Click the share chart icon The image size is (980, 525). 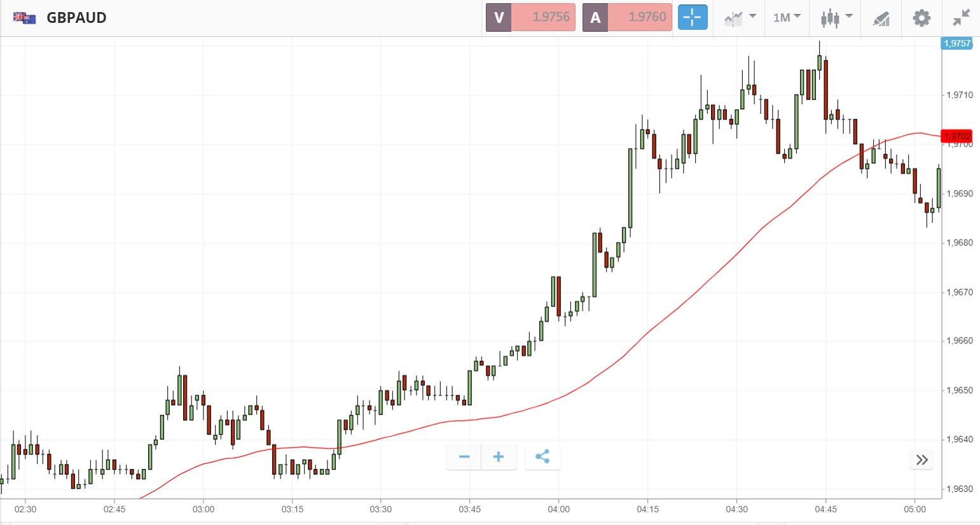pyautogui.click(x=542, y=457)
